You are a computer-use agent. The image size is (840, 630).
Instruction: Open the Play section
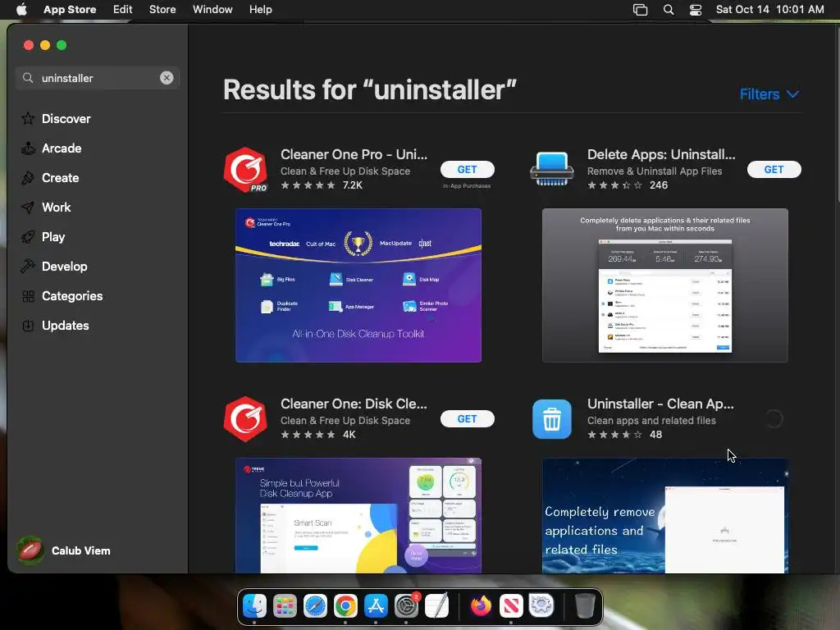point(43,237)
